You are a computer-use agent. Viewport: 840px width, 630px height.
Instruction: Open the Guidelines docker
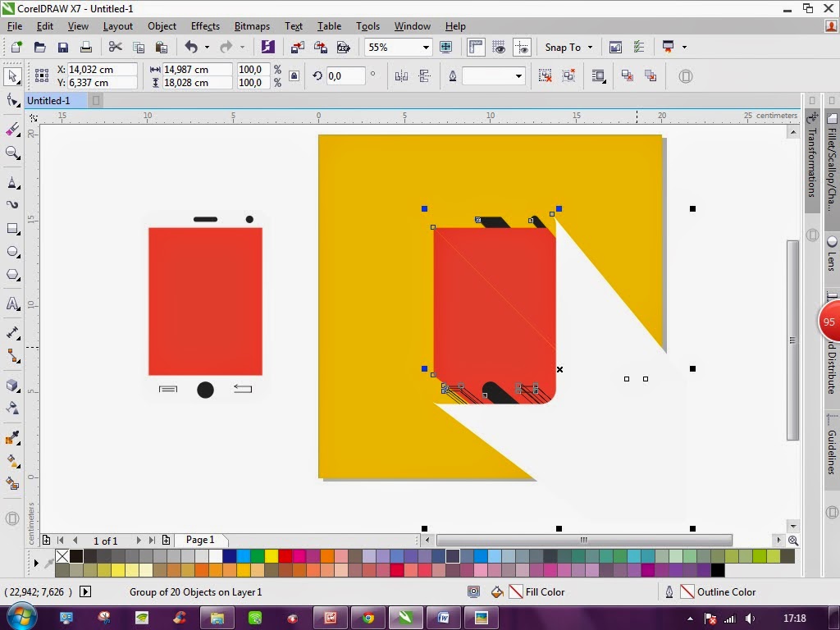832,447
